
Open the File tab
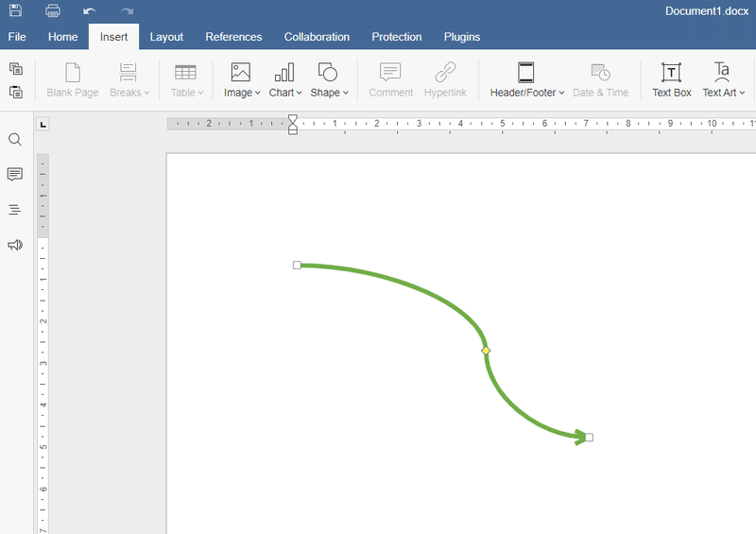[17, 37]
